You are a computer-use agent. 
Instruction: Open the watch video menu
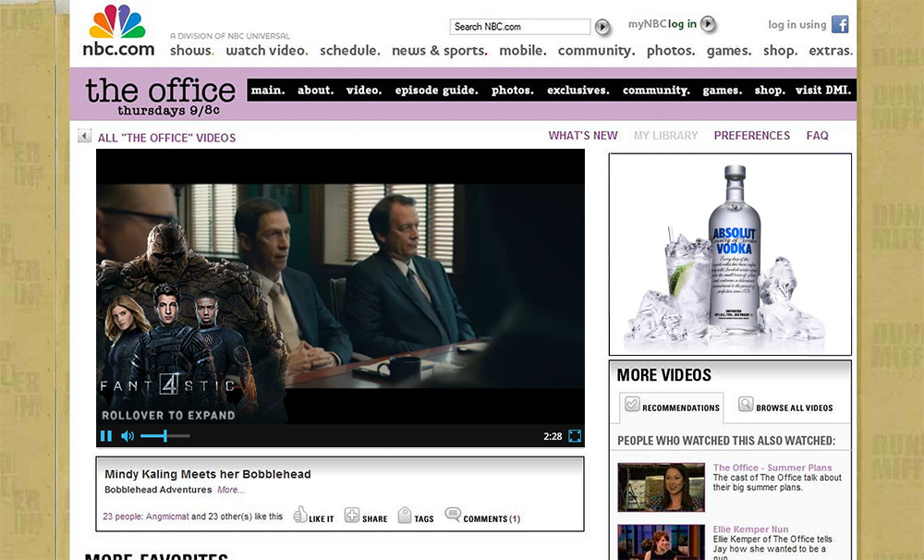tap(267, 51)
